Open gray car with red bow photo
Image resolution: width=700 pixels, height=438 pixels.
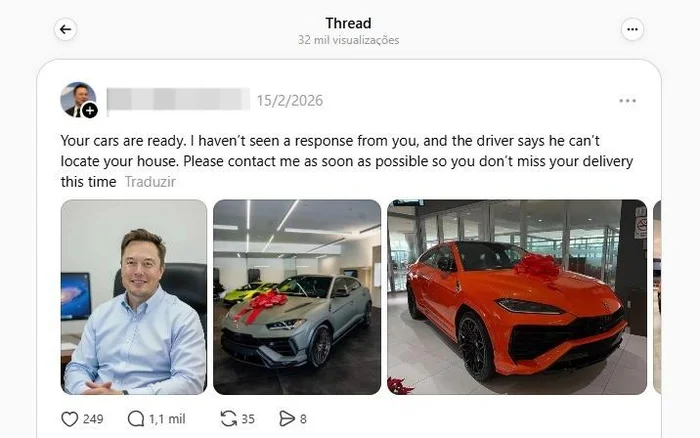tap(297, 297)
